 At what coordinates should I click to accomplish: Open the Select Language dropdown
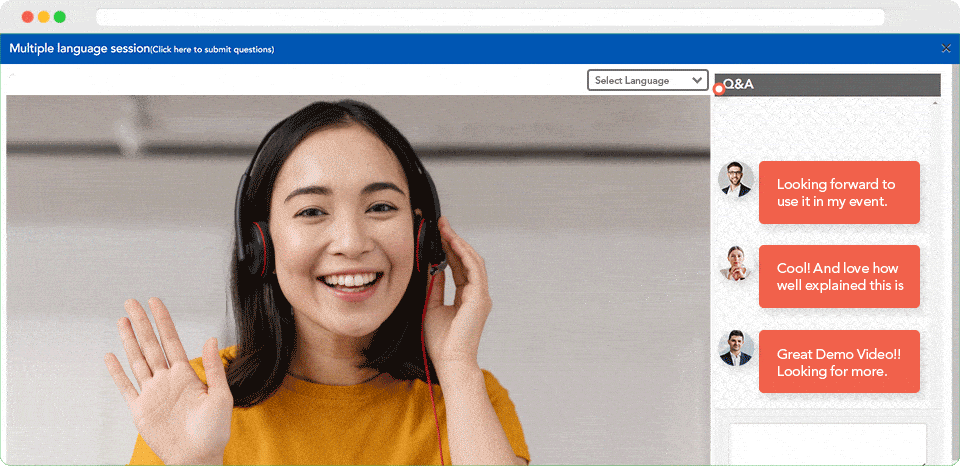(647, 80)
